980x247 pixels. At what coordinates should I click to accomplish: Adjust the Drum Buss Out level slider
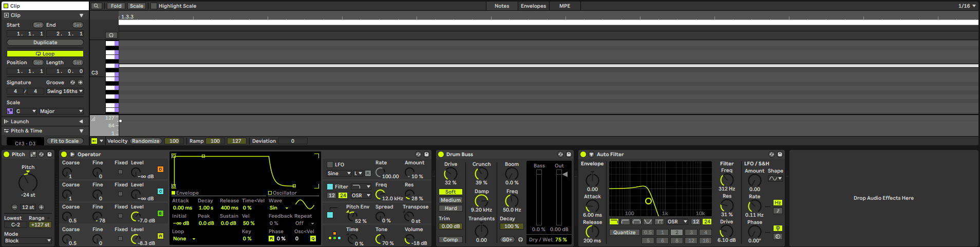point(559,198)
